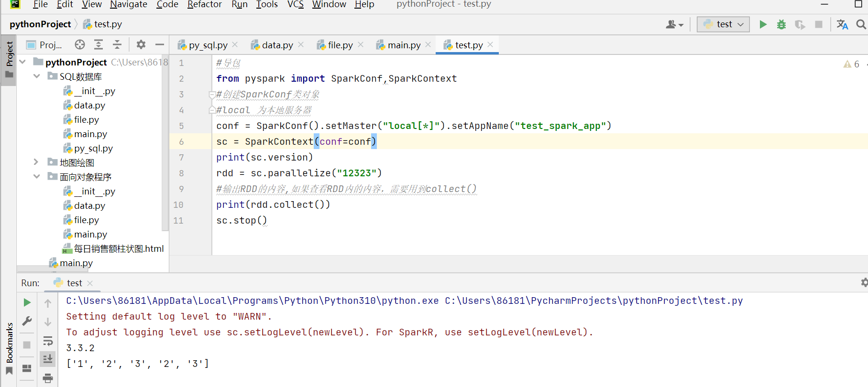Expand all in Project tool window
The height and width of the screenshot is (387, 868).
point(99,45)
